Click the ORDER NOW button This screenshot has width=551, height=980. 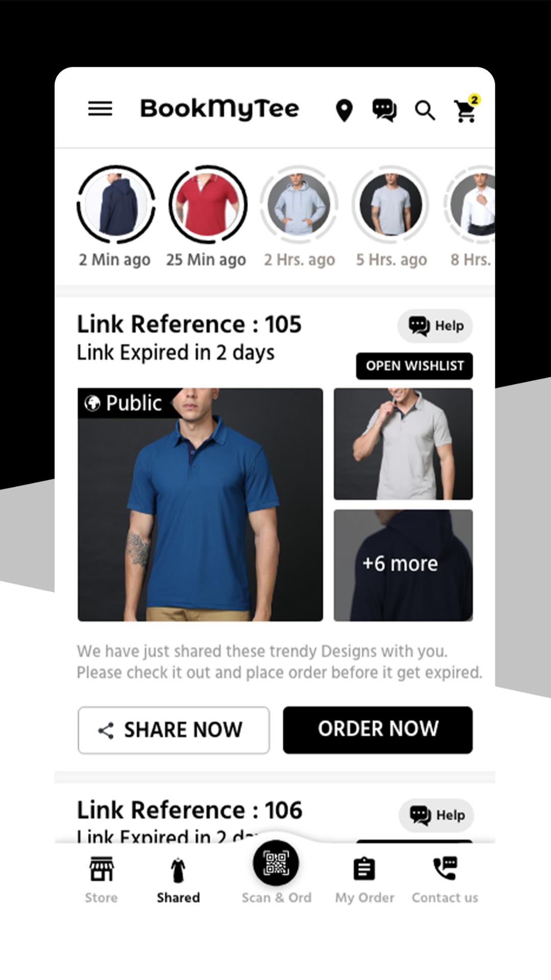point(378,730)
